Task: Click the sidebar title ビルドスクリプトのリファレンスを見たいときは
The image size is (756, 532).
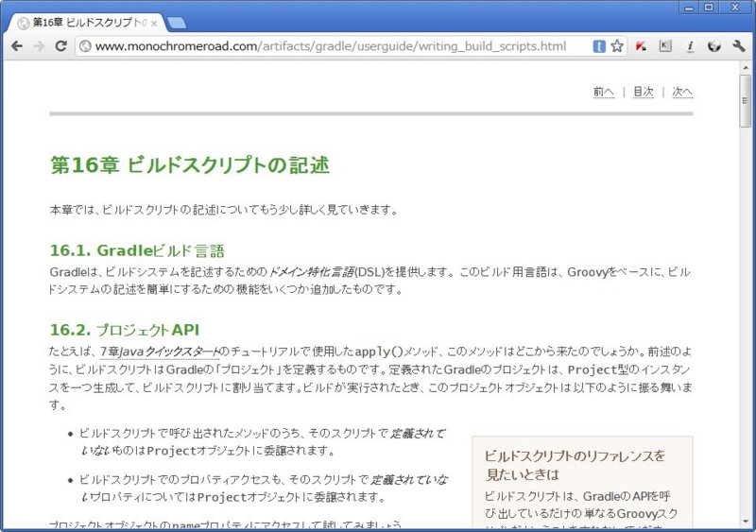Action: click(575, 465)
